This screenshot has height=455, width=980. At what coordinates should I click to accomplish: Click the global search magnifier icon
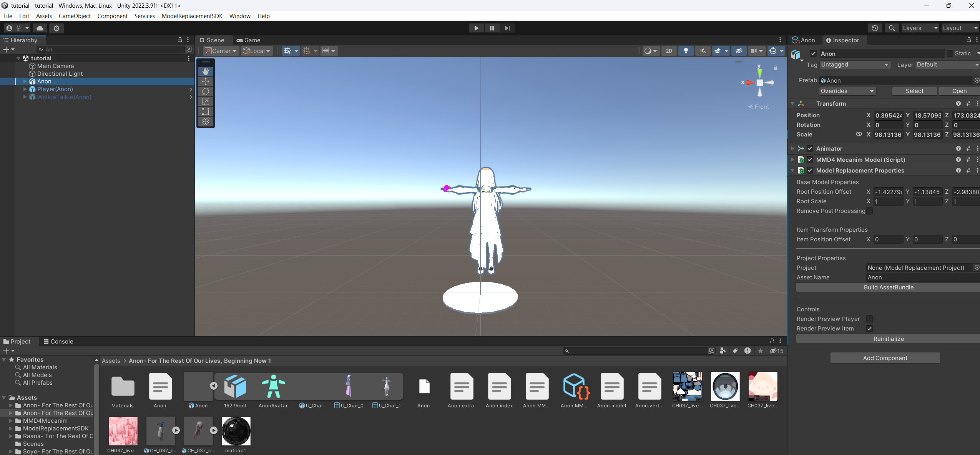[892, 28]
